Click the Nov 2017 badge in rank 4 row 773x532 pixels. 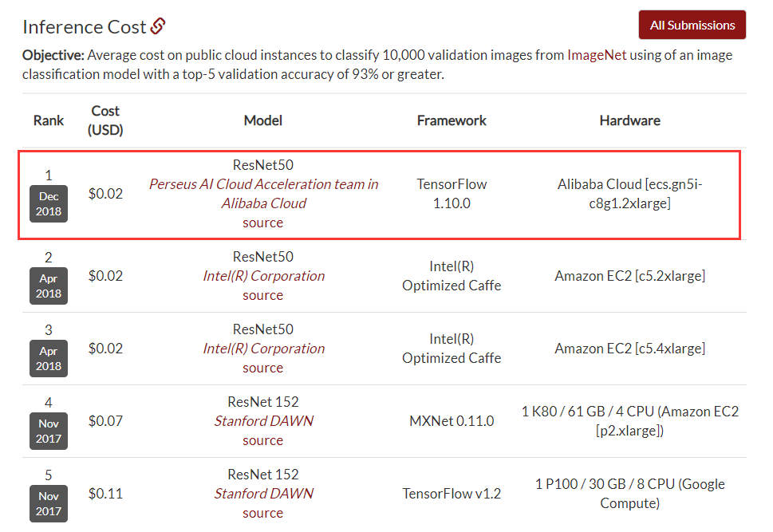(x=49, y=431)
